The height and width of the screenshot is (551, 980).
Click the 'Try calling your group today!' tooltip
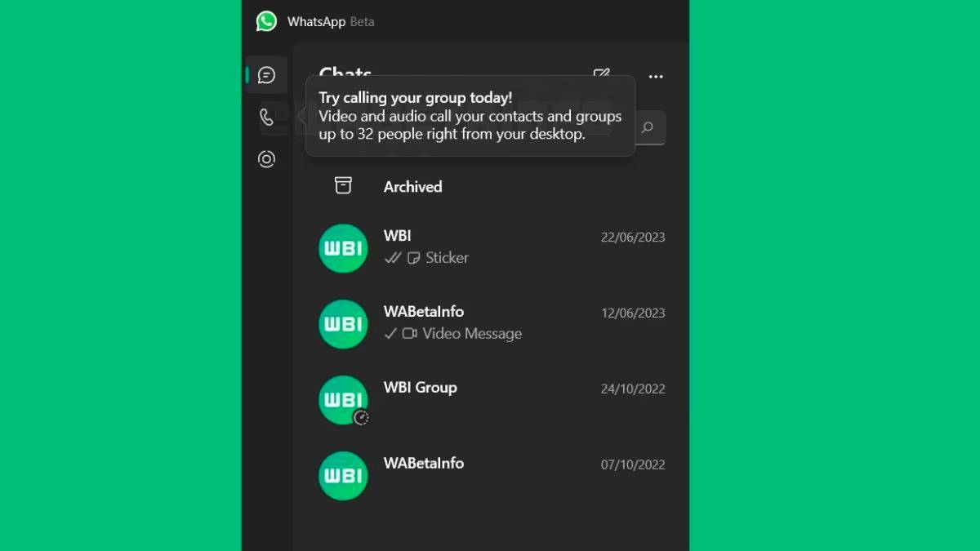(470, 116)
